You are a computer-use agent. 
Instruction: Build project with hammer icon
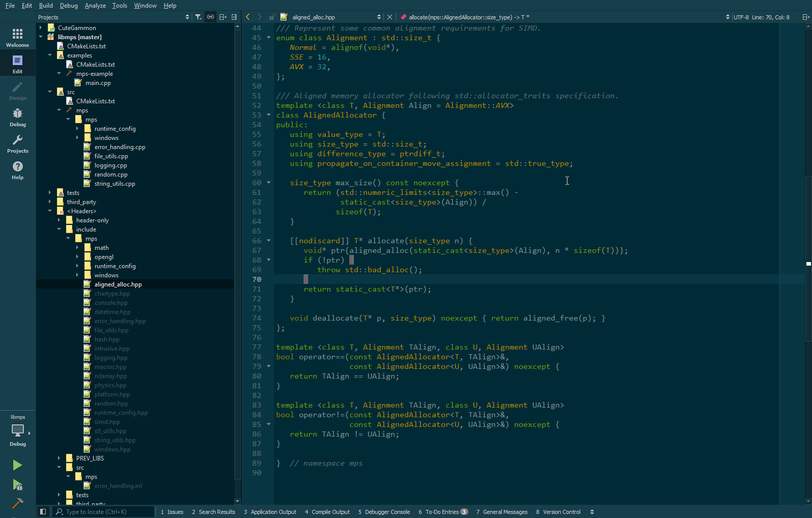(17, 503)
